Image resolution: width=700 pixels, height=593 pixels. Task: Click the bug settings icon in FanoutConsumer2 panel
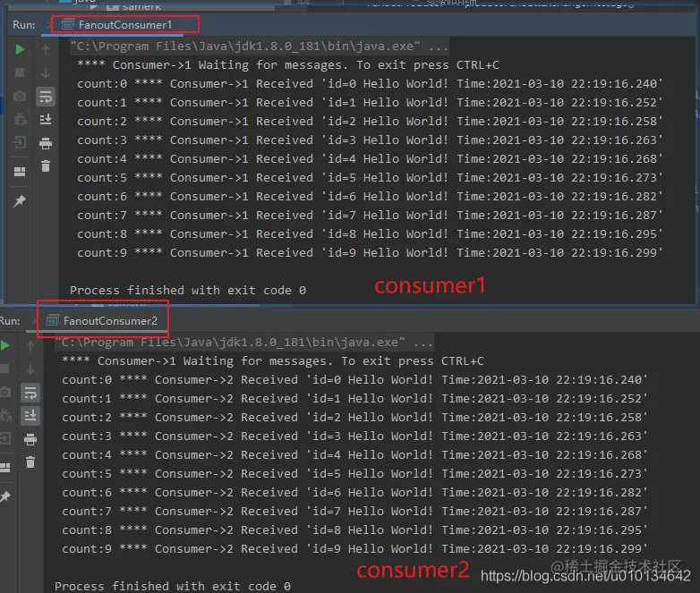tap(4, 415)
